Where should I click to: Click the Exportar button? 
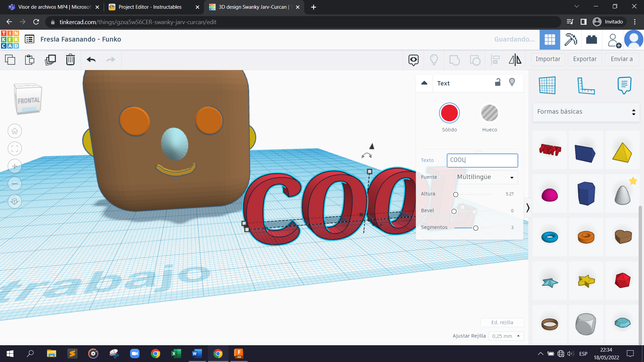(x=585, y=59)
